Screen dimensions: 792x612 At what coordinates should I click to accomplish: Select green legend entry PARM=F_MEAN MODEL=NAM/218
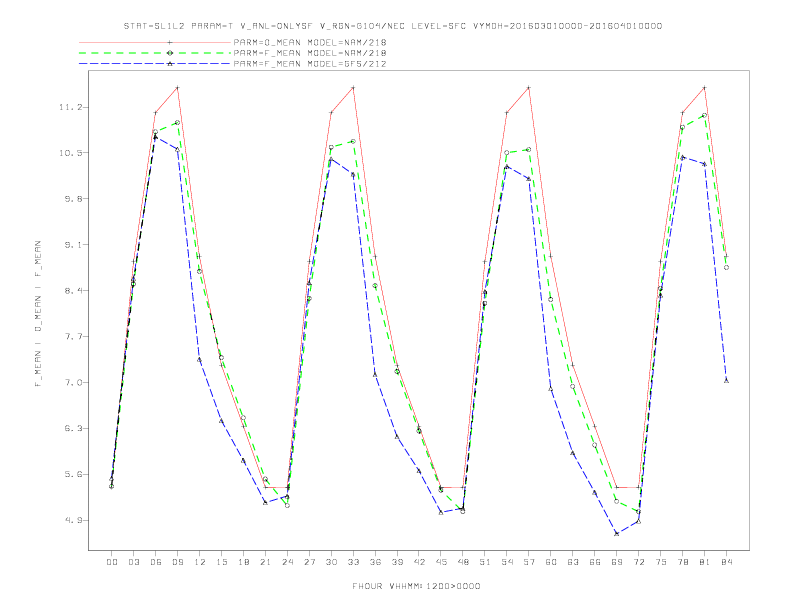310,53
